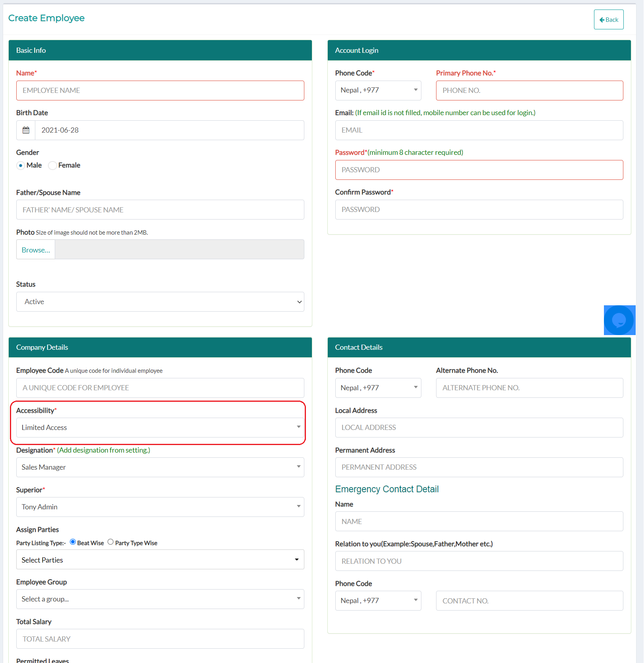Screen dimensions: 644x663
Task: Click the Employee Name input field
Action: (160, 91)
